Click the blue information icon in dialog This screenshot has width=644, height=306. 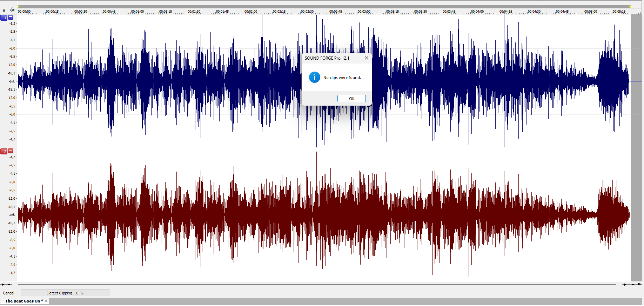(x=315, y=77)
